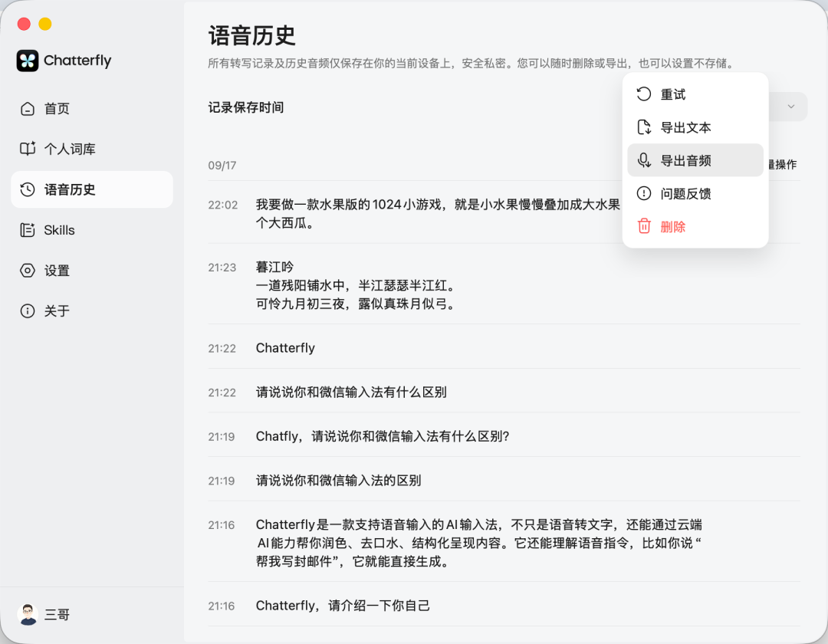Click the 22:02 timestamp
Viewport: 828px width, 644px height.
pyautogui.click(x=223, y=205)
